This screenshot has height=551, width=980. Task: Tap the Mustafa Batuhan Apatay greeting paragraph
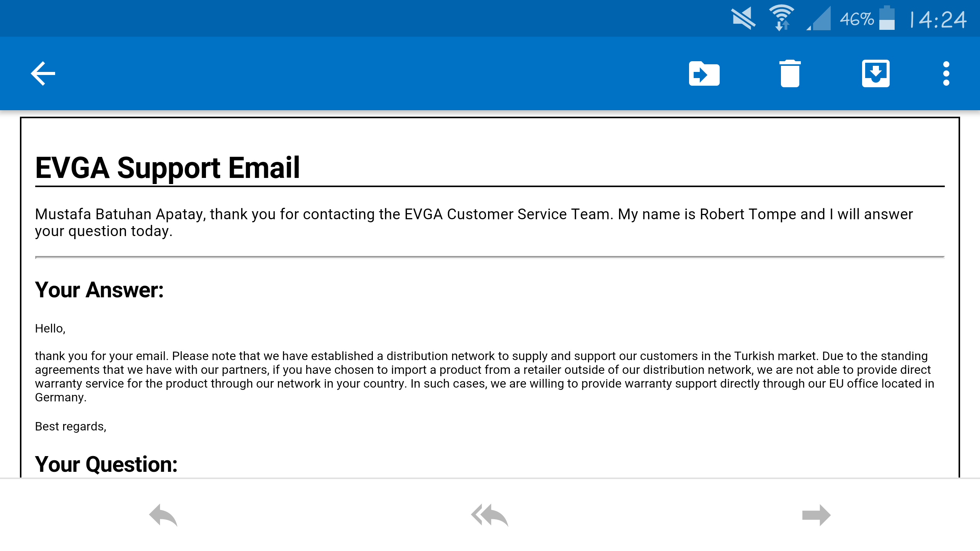click(x=474, y=223)
